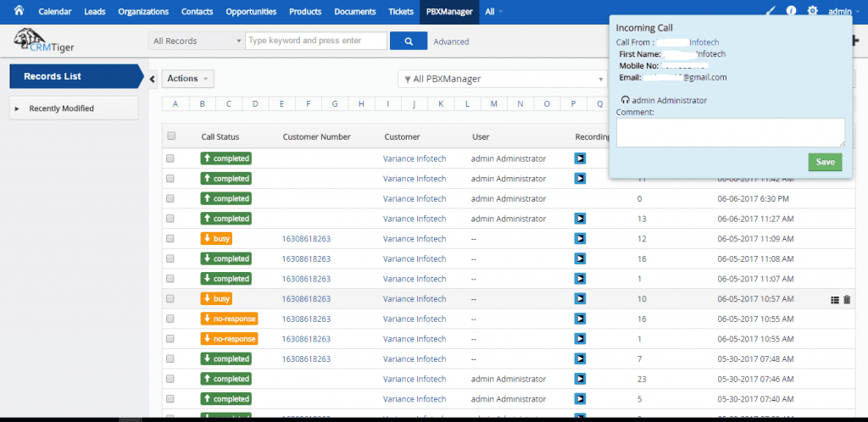Collapse the sidebar with the arrow handle
868x422 pixels.
pos(153,79)
